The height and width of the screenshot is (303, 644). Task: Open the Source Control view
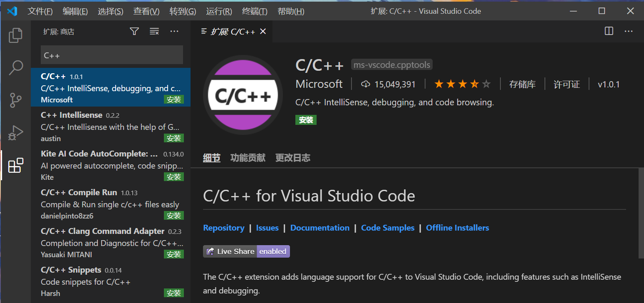[15, 100]
